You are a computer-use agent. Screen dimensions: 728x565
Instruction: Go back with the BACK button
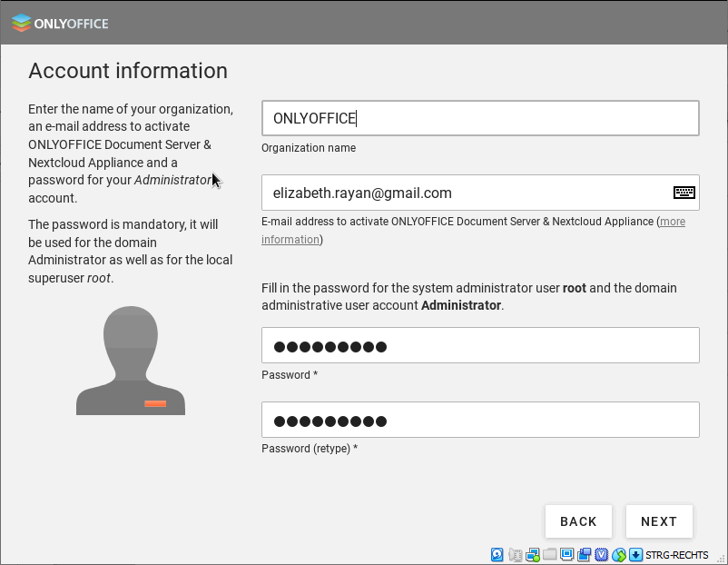(x=578, y=521)
